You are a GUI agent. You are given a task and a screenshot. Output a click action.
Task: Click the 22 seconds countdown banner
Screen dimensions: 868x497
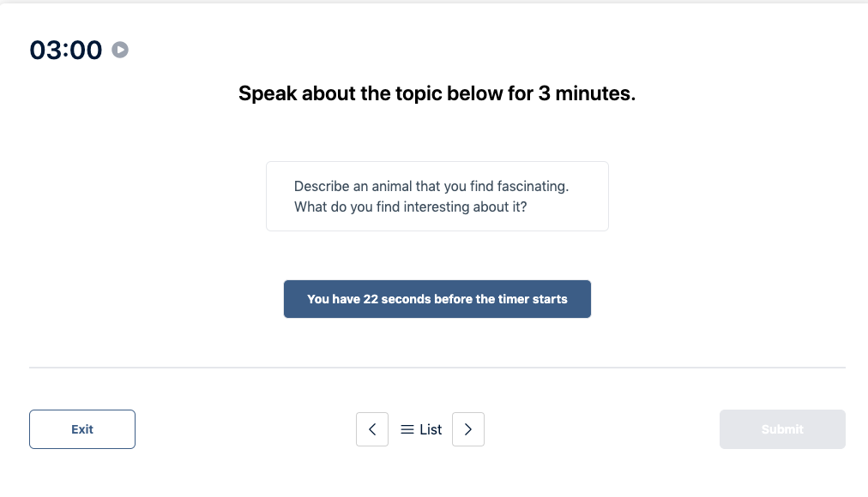437,299
